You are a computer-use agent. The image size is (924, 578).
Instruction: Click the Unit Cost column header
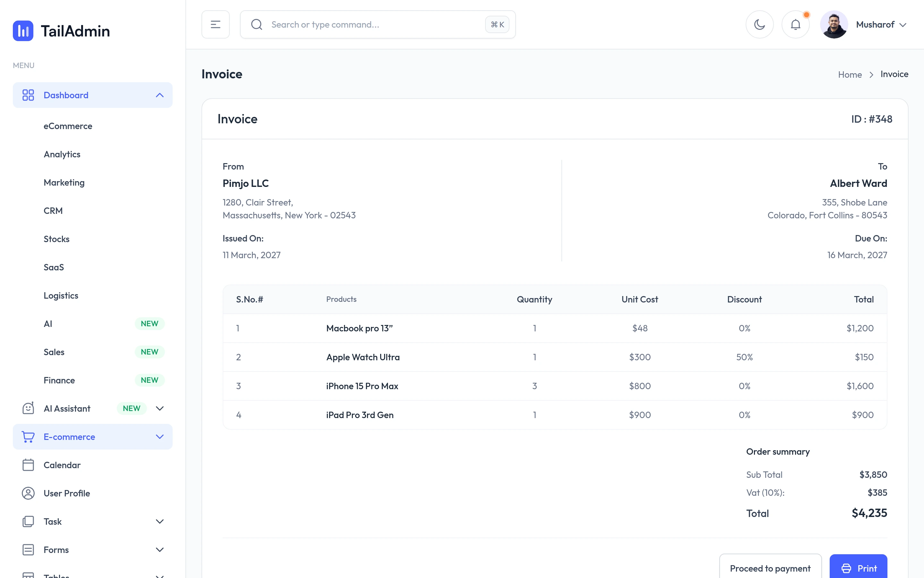(639, 299)
